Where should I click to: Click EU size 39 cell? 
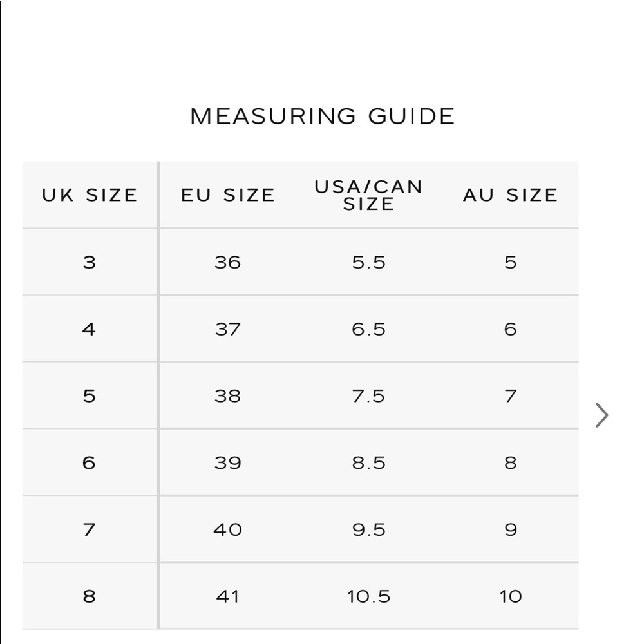(x=228, y=463)
